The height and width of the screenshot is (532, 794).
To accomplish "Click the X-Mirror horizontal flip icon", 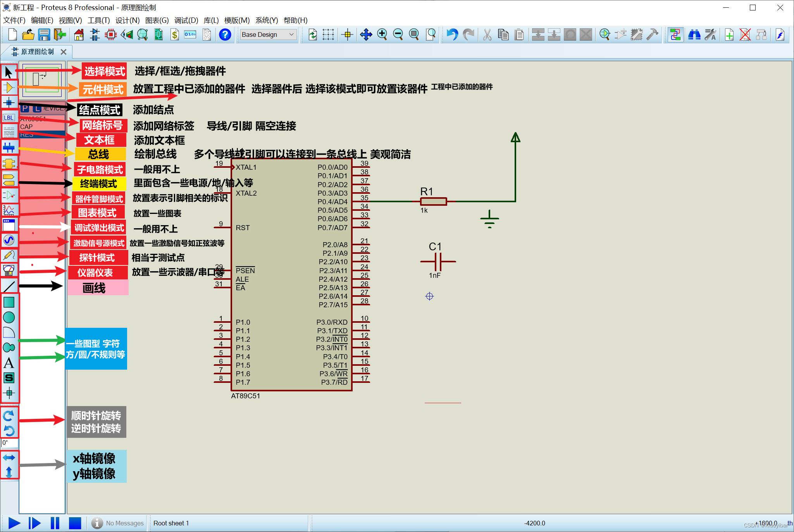I will tap(9, 458).
